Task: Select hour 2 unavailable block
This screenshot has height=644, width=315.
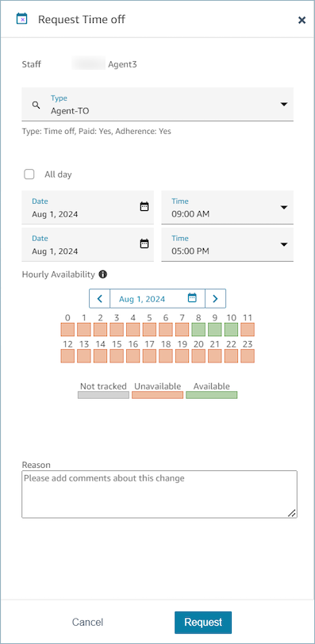Action: 100,329
